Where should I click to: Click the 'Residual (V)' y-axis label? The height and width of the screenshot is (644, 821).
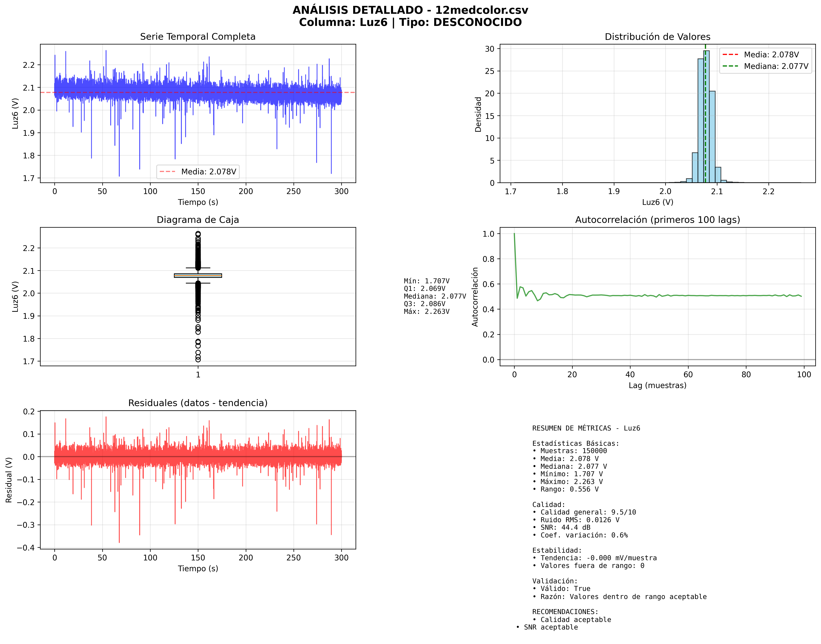(x=9, y=480)
